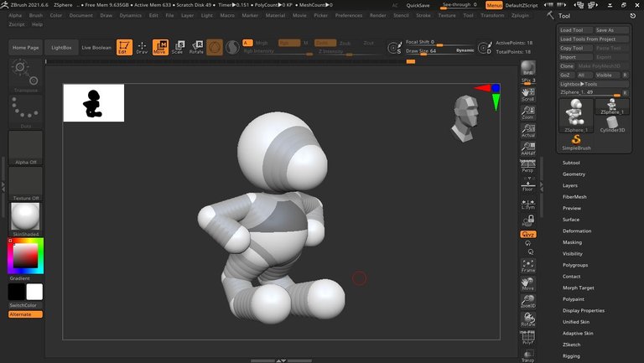Image resolution: width=644 pixels, height=363 pixels.
Task: Toggle local symmetry L.Sym
Action: pyautogui.click(x=527, y=204)
